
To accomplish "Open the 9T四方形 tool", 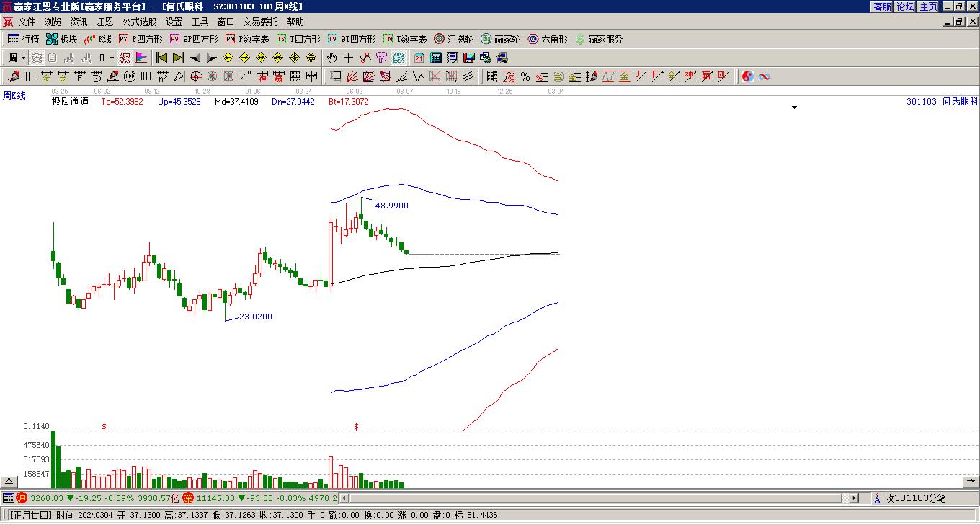I will pyautogui.click(x=351, y=39).
